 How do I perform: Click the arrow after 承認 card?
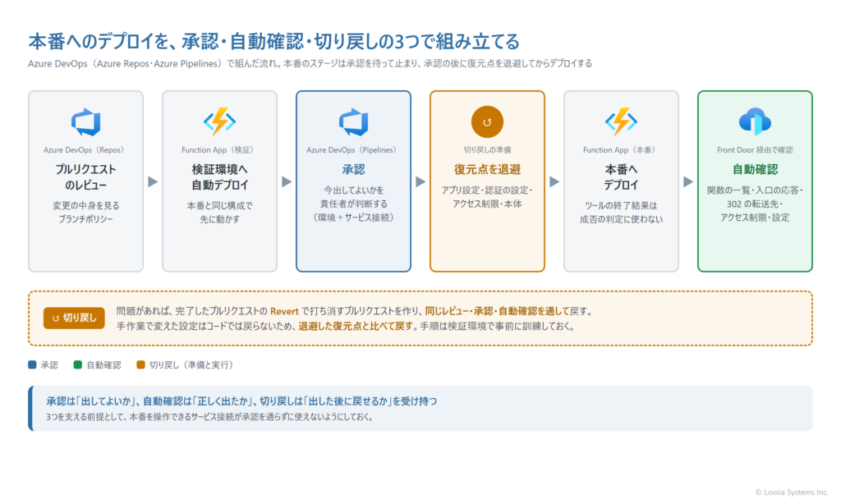420,181
